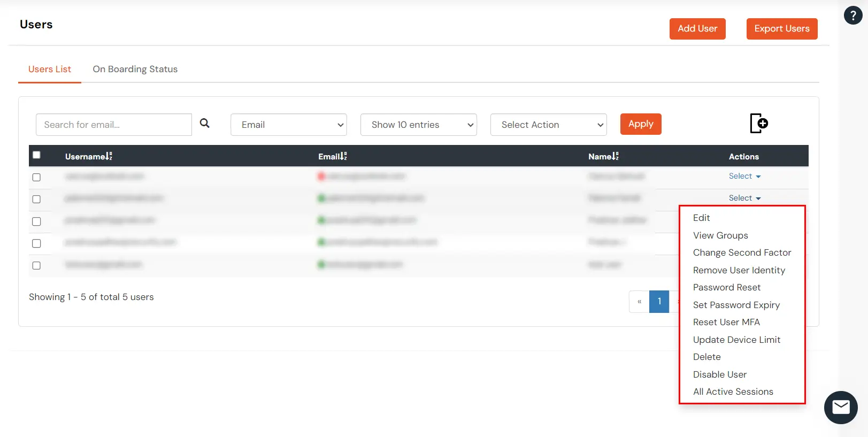868x437 pixels.
Task: Open All Active Sessions option
Action: [x=733, y=392]
